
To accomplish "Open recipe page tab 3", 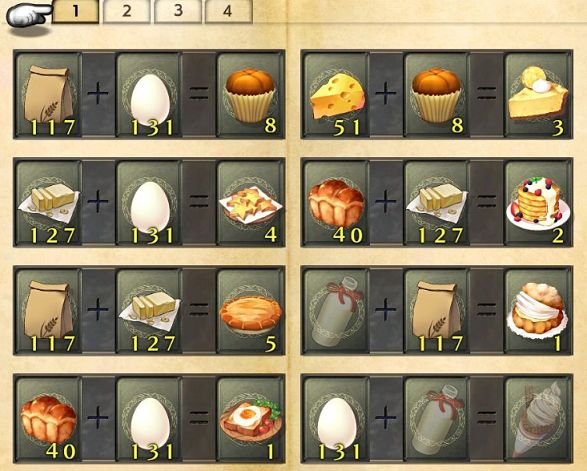I will 178,11.
